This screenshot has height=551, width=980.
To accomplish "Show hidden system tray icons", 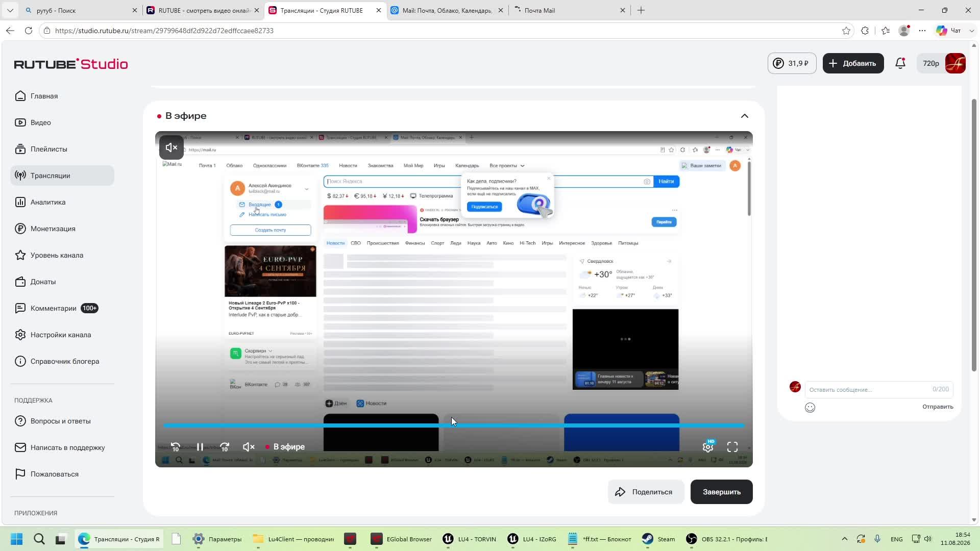I will coord(844,539).
